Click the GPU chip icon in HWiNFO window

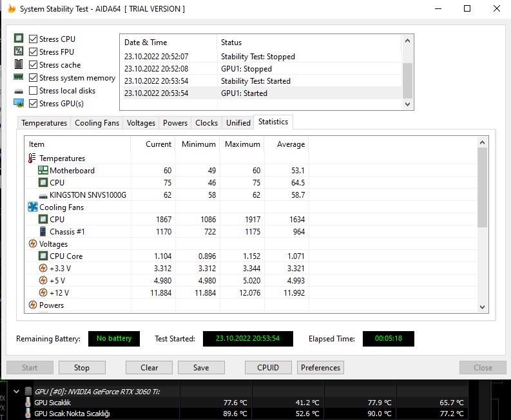(28, 391)
